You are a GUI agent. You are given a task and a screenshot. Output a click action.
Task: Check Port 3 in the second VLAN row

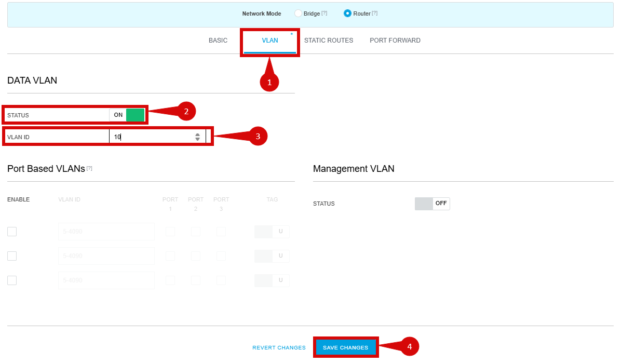click(x=221, y=256)
